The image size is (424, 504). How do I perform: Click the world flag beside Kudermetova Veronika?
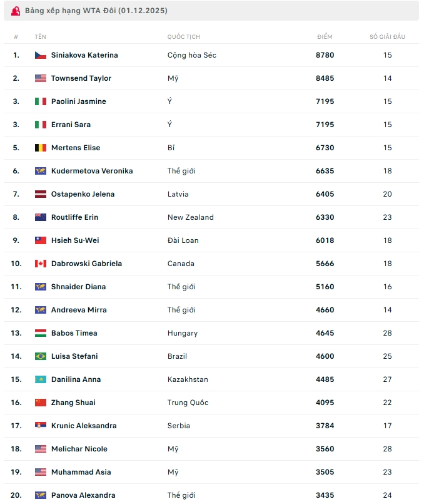[x=41, y=171]
